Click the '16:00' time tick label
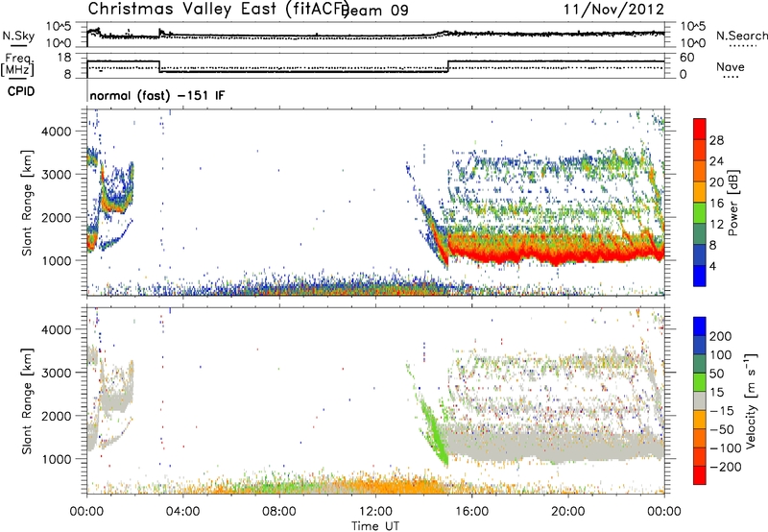The height and width of the screenshot is (532, 768). click(471, 512)
